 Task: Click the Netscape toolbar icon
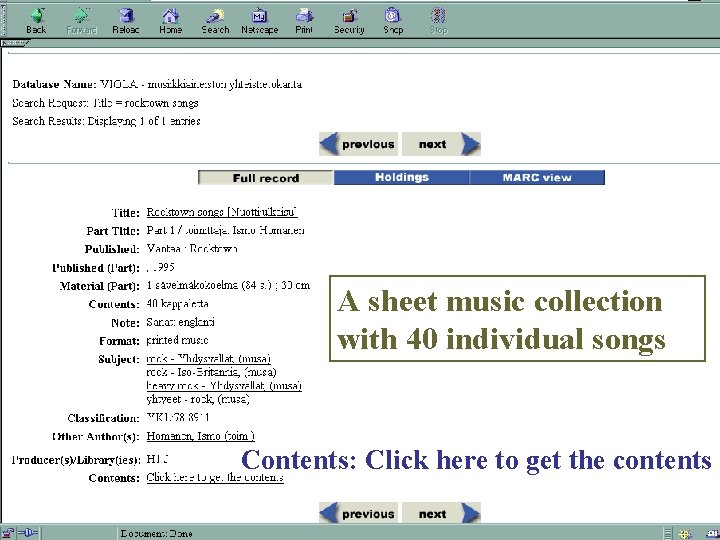pos(259,21)
